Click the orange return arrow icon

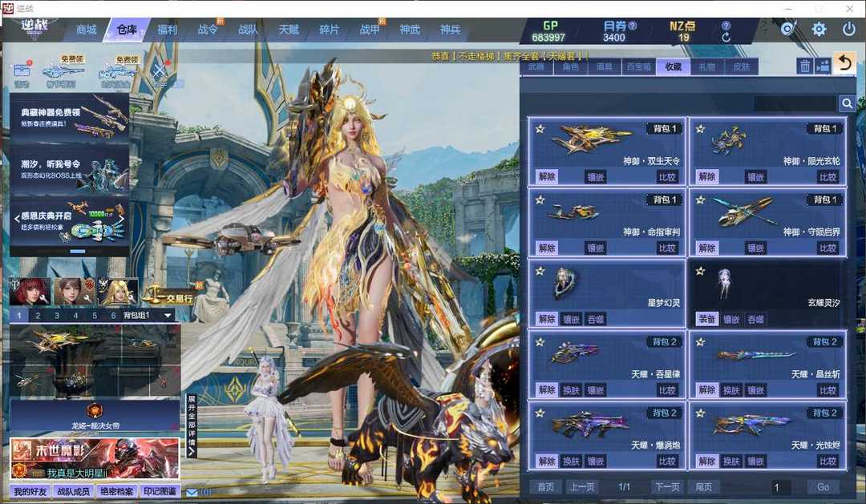844,62
